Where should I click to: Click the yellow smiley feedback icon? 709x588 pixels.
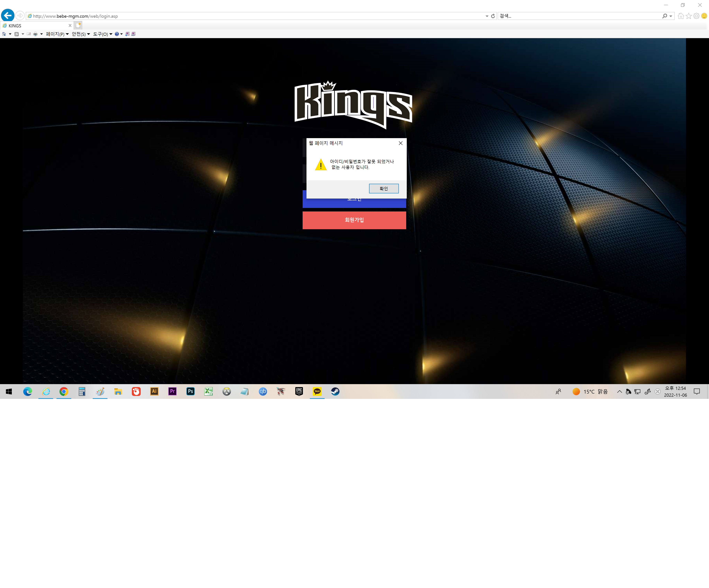[x=704, y=16]
